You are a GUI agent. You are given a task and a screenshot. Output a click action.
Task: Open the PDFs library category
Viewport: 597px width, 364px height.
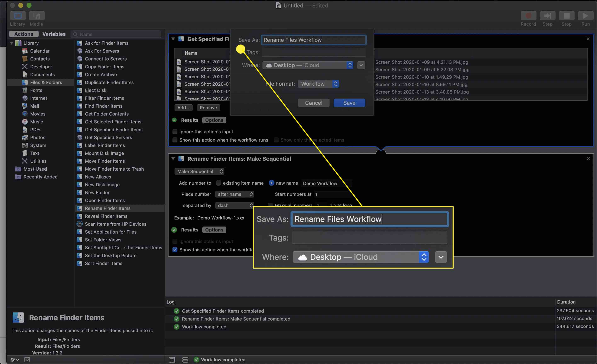click(x=36, y=129)
